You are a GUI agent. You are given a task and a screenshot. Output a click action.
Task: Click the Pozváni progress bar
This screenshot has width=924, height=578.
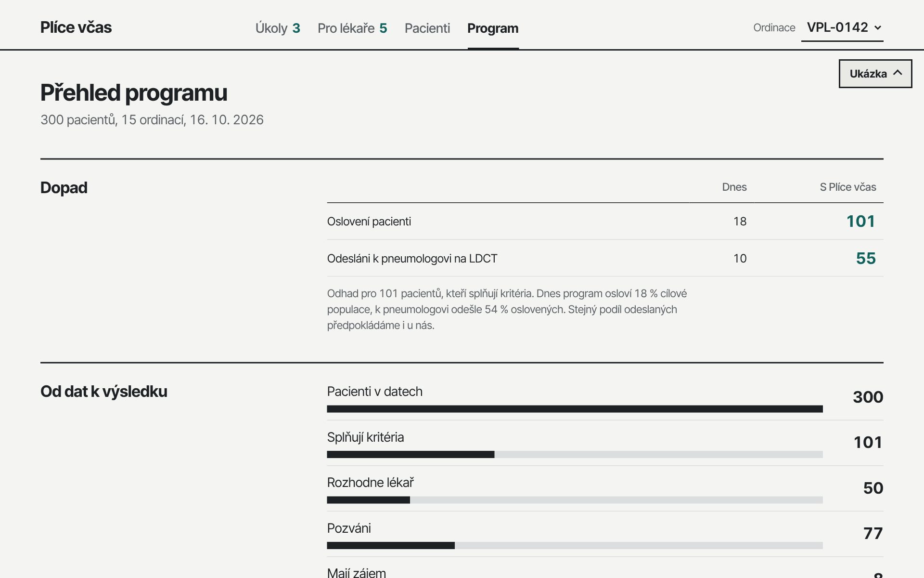pos(575,545)
